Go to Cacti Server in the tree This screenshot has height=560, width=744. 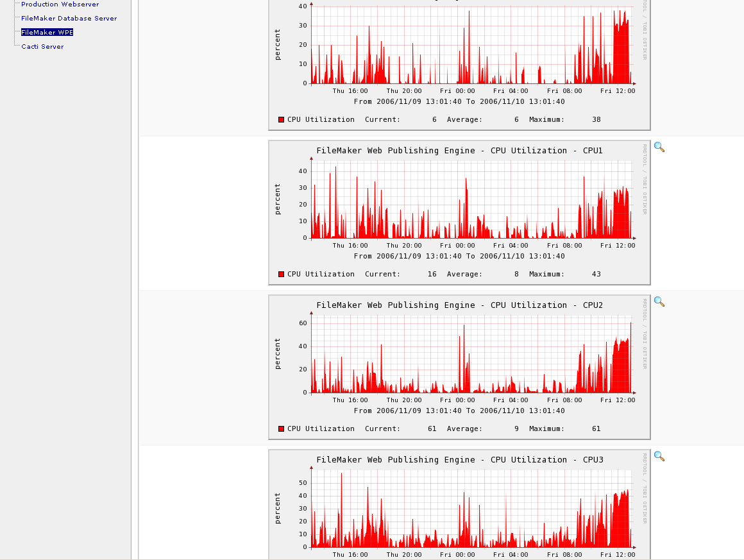click(x=43, y=47)
